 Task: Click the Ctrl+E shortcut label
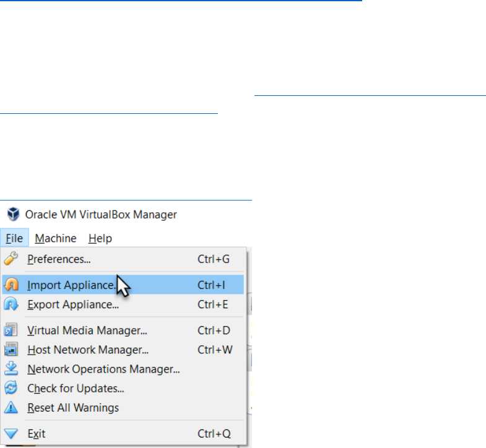tap(212, 304)
